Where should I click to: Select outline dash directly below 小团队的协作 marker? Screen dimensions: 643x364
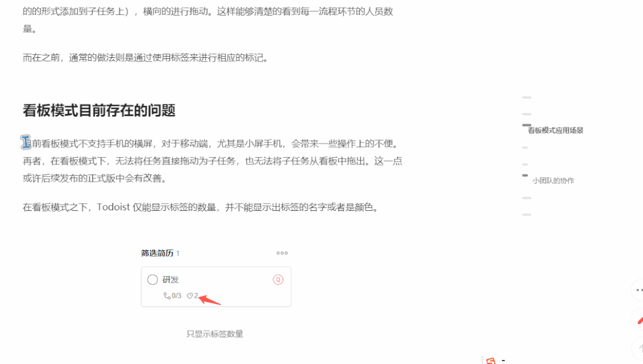click(527, 198)
